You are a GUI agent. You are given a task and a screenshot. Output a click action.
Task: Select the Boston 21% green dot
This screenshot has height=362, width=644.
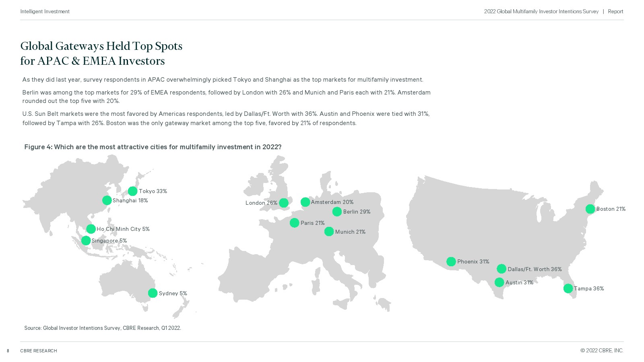[590, 209]
